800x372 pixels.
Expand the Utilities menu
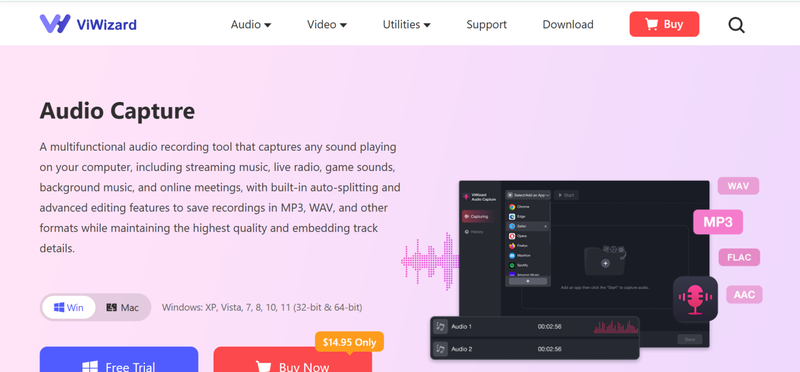click(x=407, y=24)
